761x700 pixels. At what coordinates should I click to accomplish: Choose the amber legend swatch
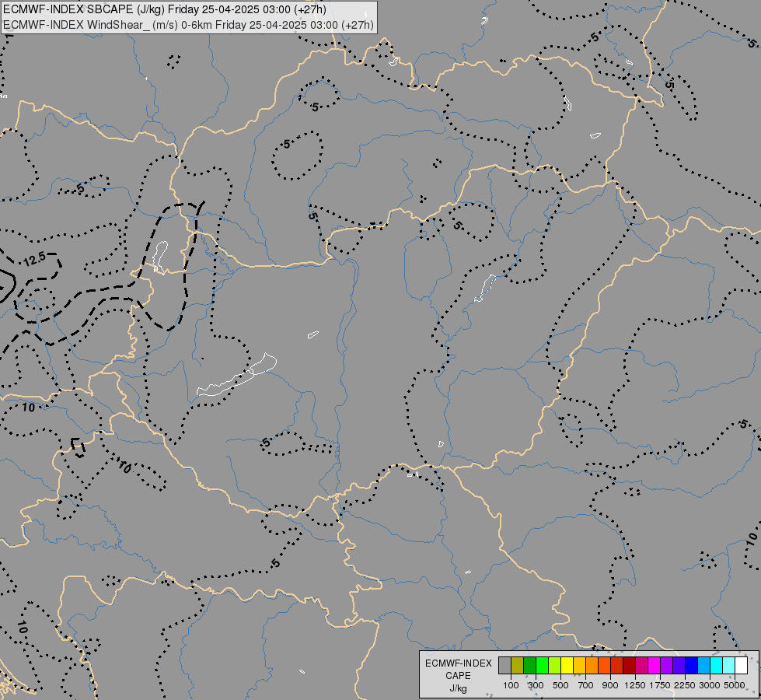579,666
